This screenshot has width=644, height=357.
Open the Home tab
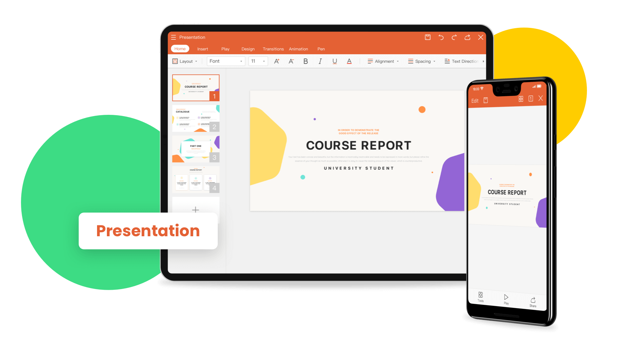(x=179, y=48)
